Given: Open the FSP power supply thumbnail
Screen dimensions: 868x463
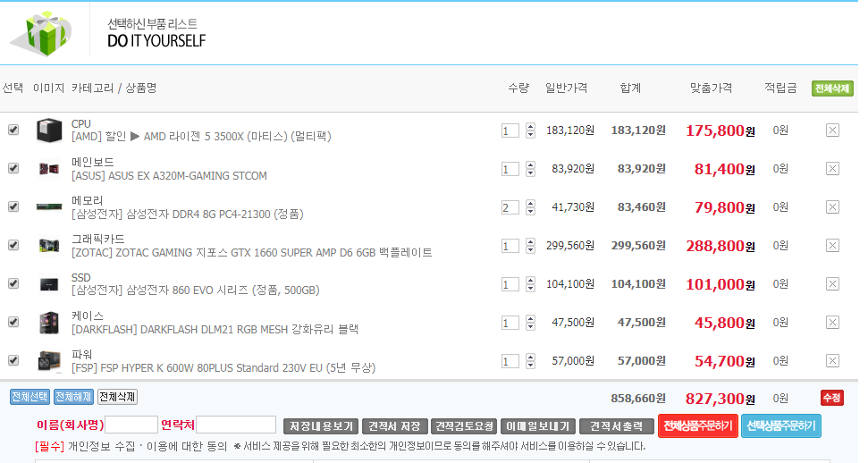Looking at the screenshot, I should pyautogui.click(x=49, y=360).
